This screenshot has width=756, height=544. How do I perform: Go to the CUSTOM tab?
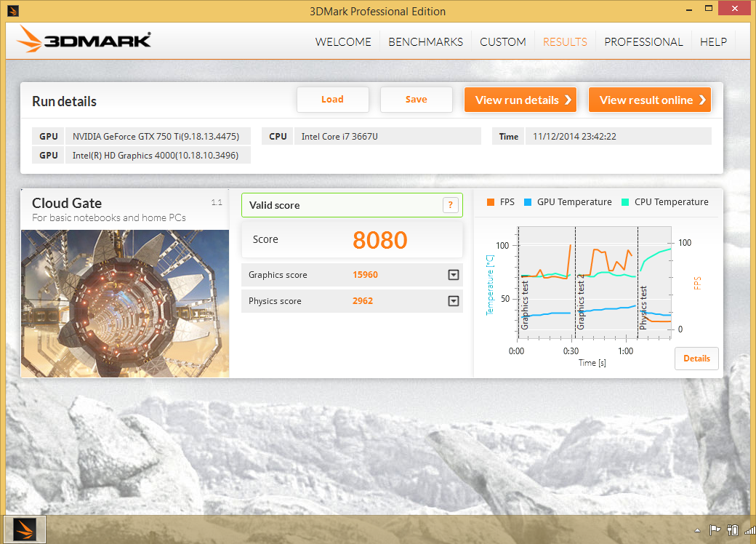point(503,42)
